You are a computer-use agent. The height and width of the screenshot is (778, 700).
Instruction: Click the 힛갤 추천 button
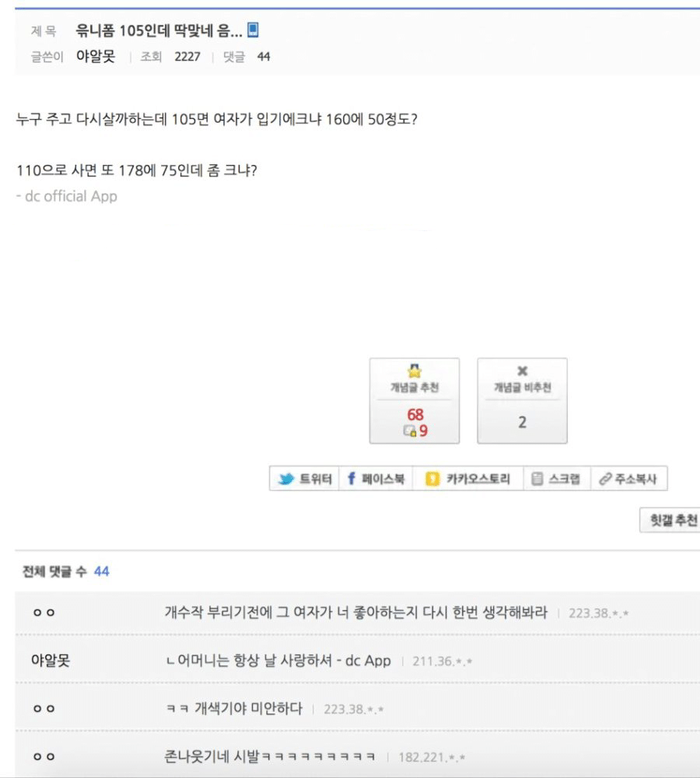(670, 520)
